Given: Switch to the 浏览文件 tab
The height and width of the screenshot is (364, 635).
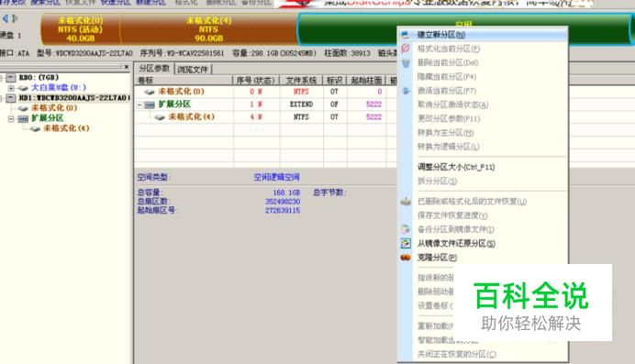Looking at the screenshot, I should pyautogui.click(x=193, y=70).
